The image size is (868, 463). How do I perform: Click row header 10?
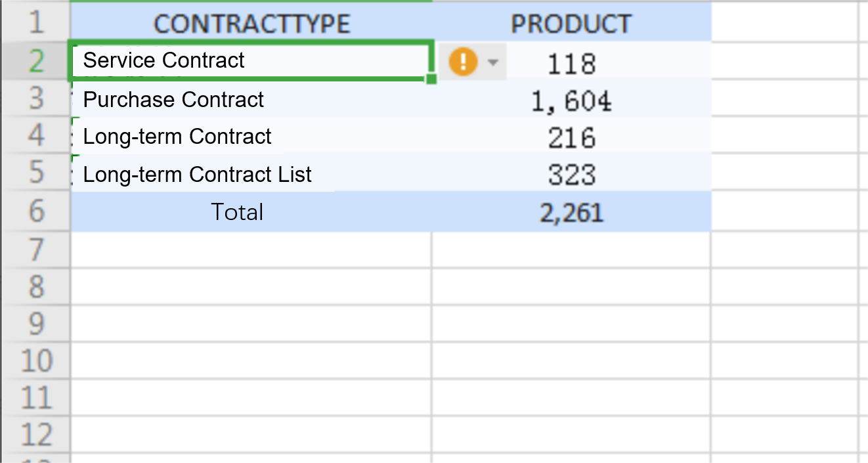click(36, 360)
